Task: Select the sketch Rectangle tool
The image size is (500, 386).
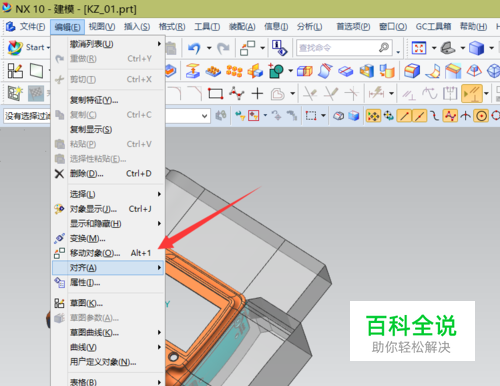Action: click(215, 94)
